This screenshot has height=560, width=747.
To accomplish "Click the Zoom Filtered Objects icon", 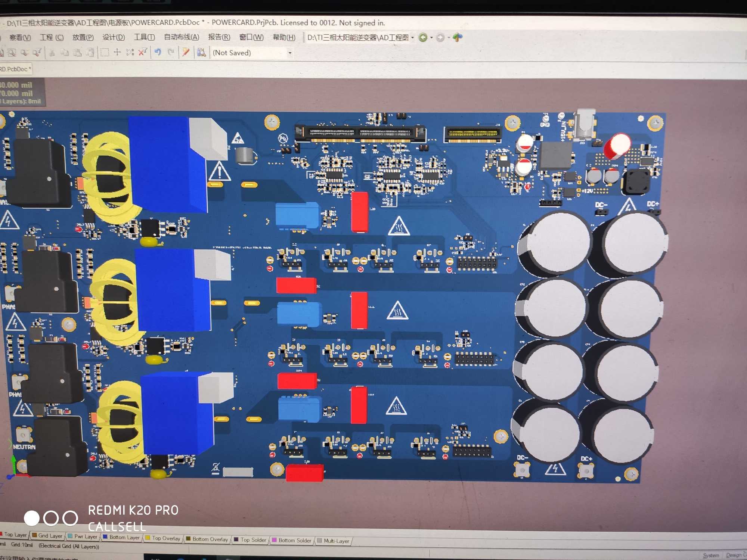I will [x=37, y=53].
